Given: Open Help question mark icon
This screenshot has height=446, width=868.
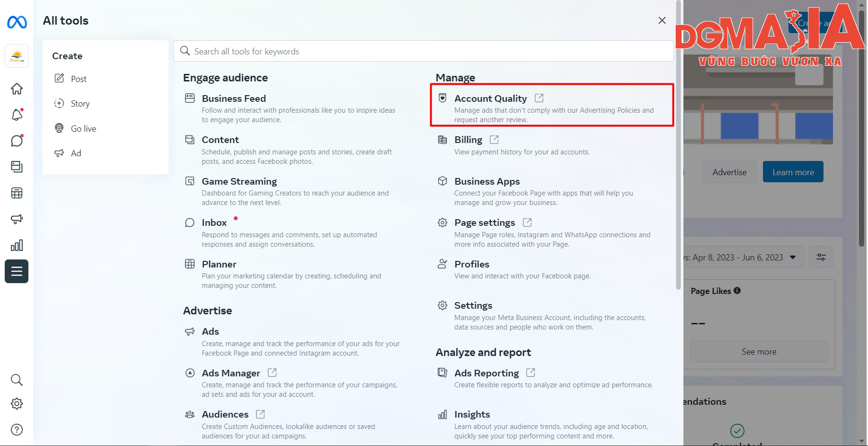Looking at the screenshot, I should point(17,429).
